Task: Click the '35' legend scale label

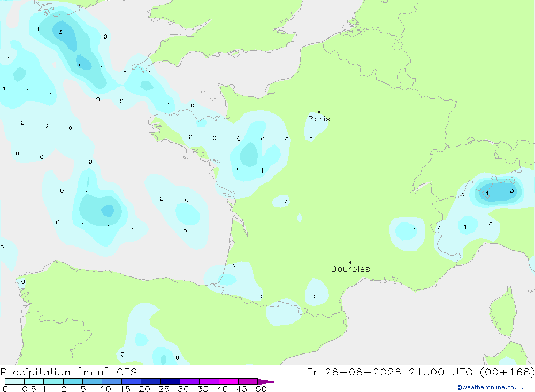Action: tap(203, 389)
